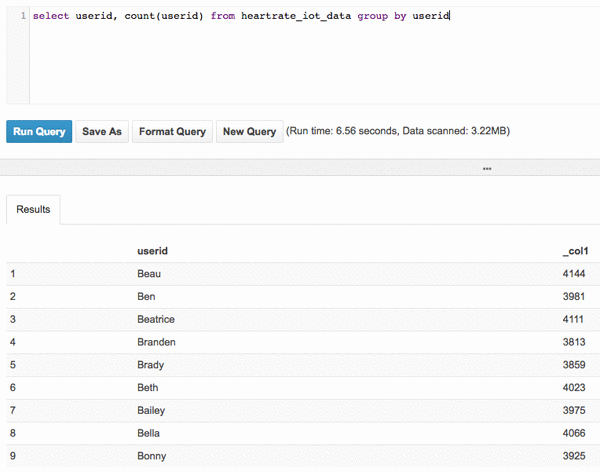Viewport: 600px width, 472px height.
Task: Click the count value 3925
Action: tap(574, 456)
